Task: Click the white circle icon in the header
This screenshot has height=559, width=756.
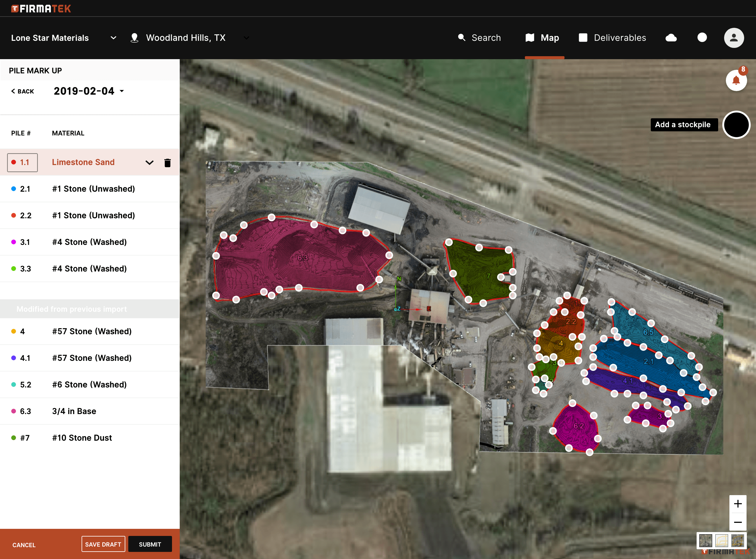Action: tap(702, 38)
